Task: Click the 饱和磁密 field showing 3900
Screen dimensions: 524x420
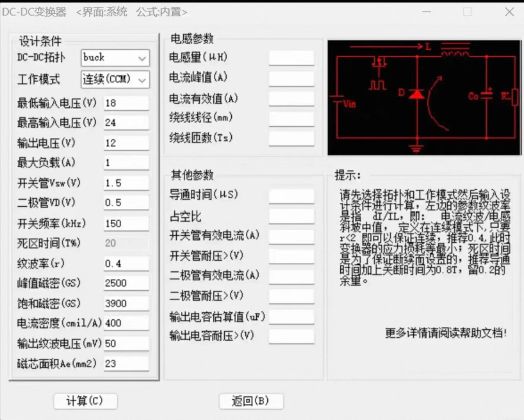Action: 126,303
